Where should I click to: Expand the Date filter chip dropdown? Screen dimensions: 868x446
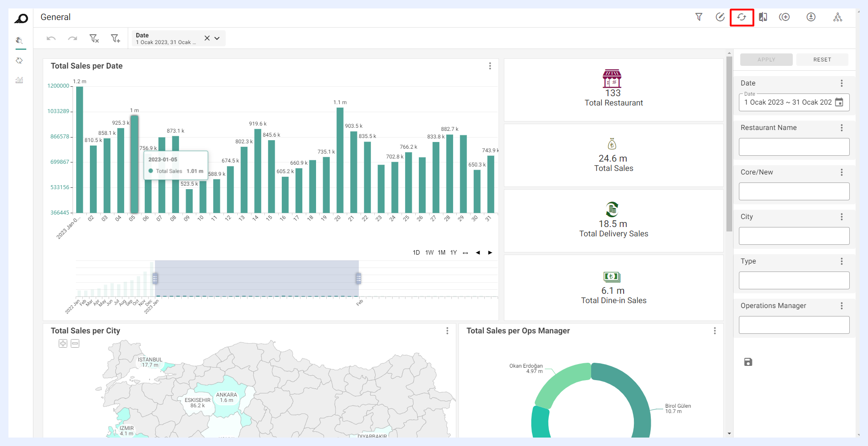(217, 38)
